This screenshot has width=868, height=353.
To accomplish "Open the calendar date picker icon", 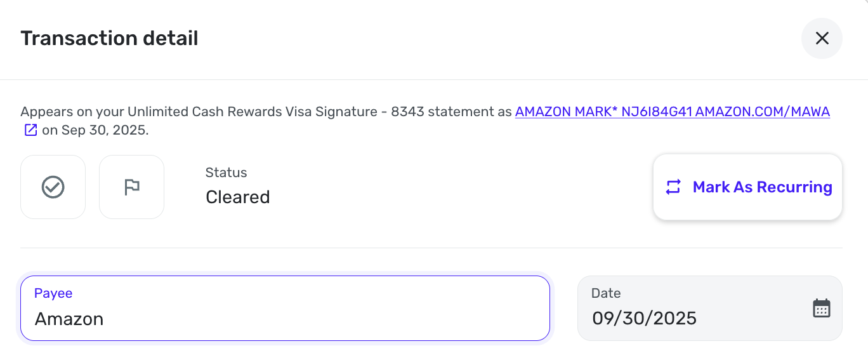I will click(821, 309).
